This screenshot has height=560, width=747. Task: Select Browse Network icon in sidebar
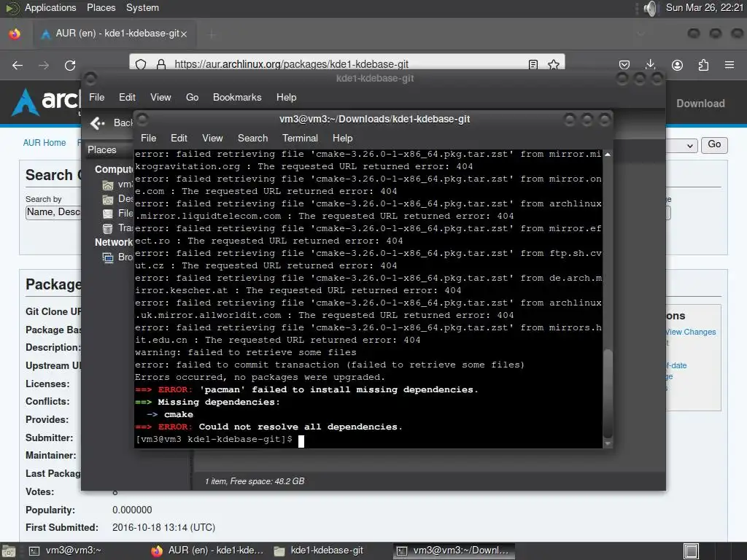pyautogui.click(x=108, y=257)
